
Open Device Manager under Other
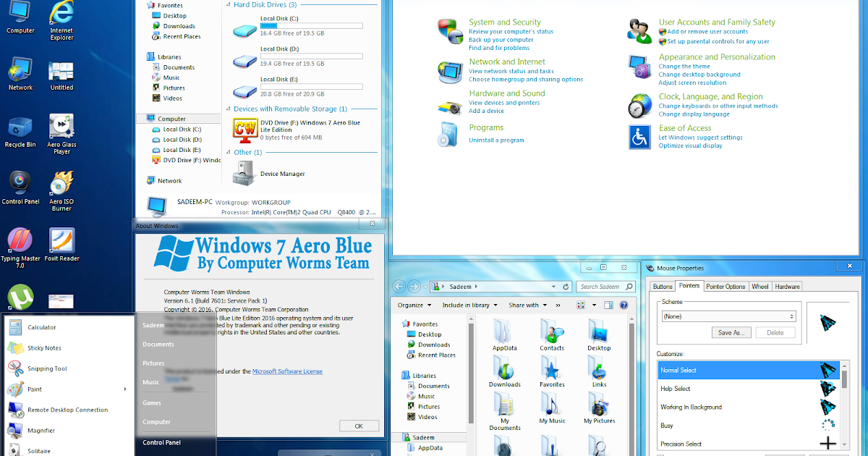[269, 173]
